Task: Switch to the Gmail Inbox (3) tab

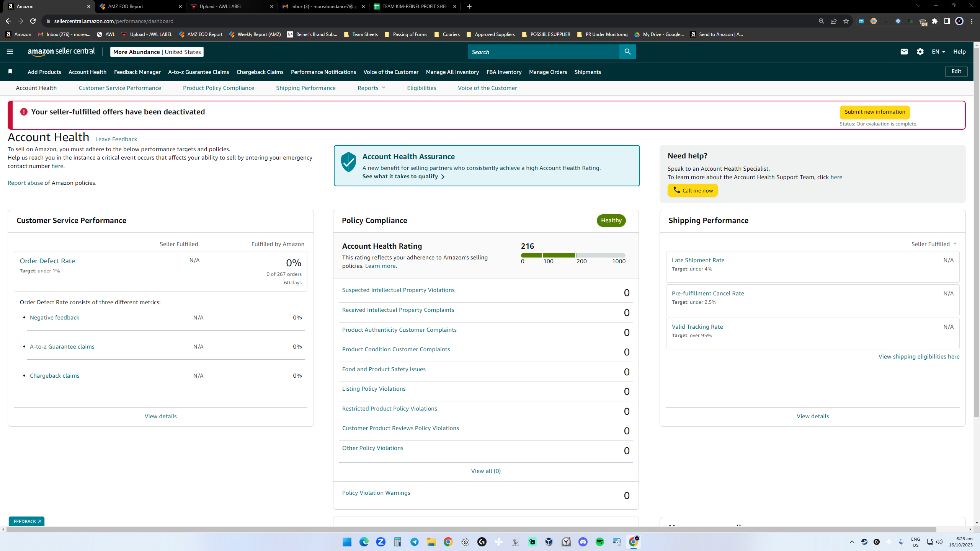Action: tap(323, 7)
